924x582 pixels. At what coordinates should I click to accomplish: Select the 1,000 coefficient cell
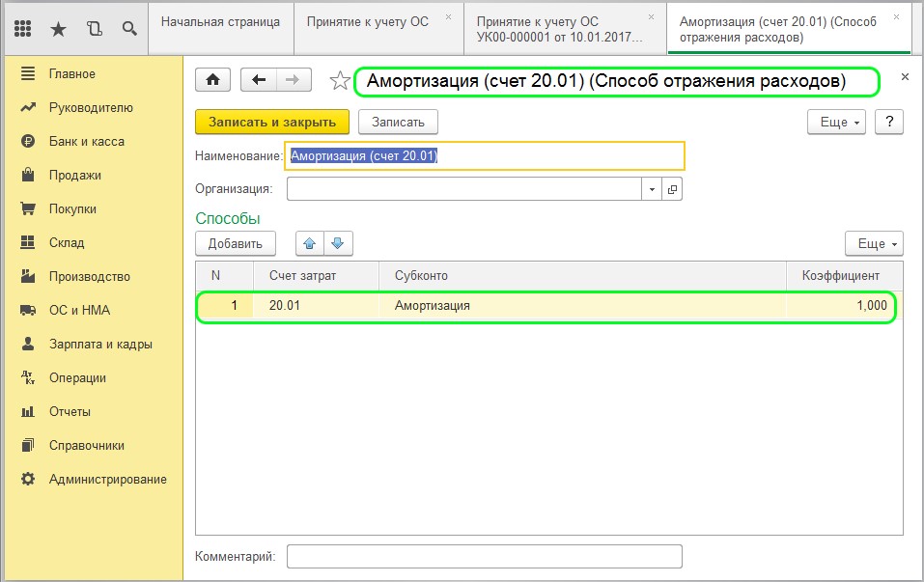tap(844, 306)
